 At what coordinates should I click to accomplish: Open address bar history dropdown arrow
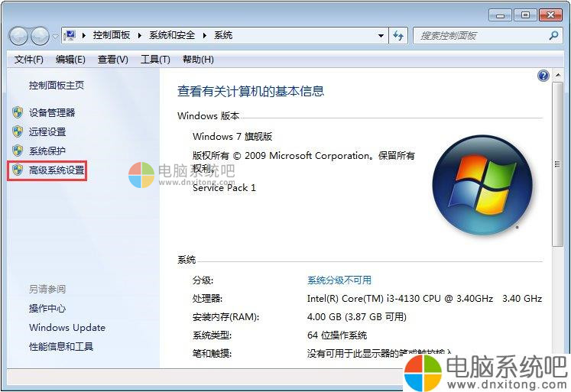pos(381,36)
